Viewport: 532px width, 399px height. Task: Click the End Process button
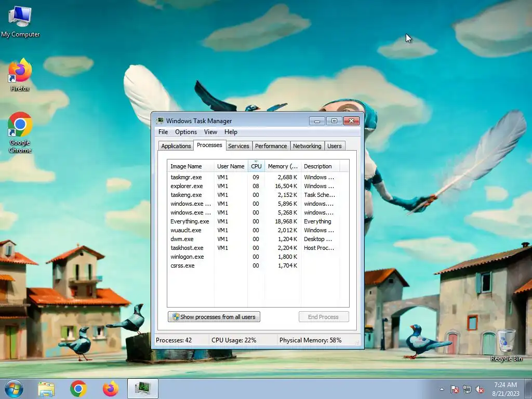(x=324, y=317)
